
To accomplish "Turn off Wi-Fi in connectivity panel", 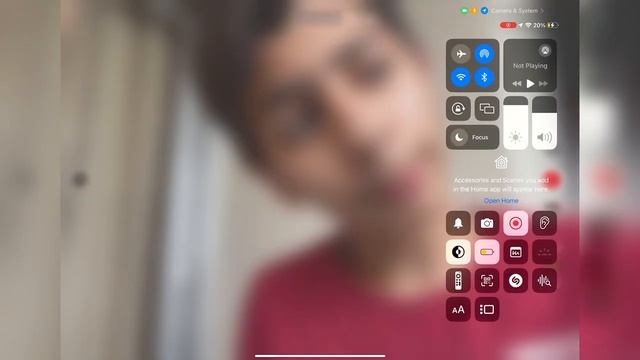I will pyautogui.click(x=461, y=77).
